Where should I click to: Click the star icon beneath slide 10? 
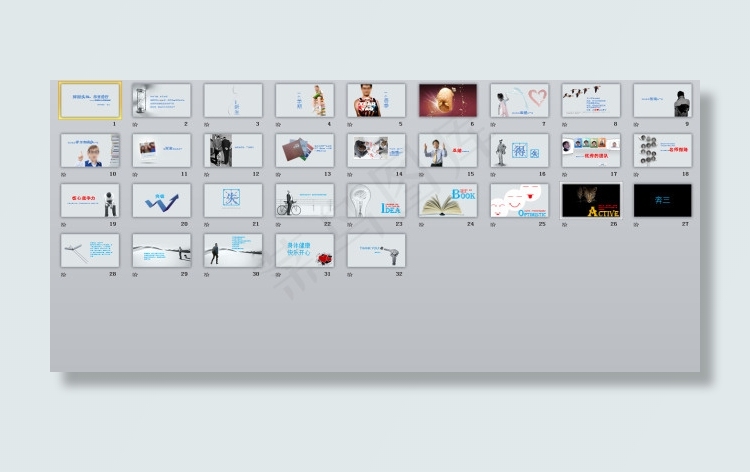pos(64,174)
